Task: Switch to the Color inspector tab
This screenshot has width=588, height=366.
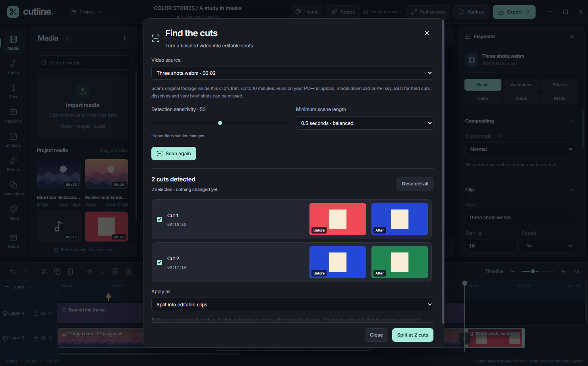Action: [x=483, y=98]
